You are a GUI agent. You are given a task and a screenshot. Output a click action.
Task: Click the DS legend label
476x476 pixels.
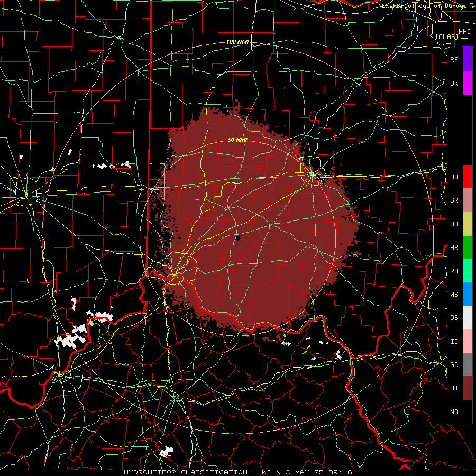(454, 318)
